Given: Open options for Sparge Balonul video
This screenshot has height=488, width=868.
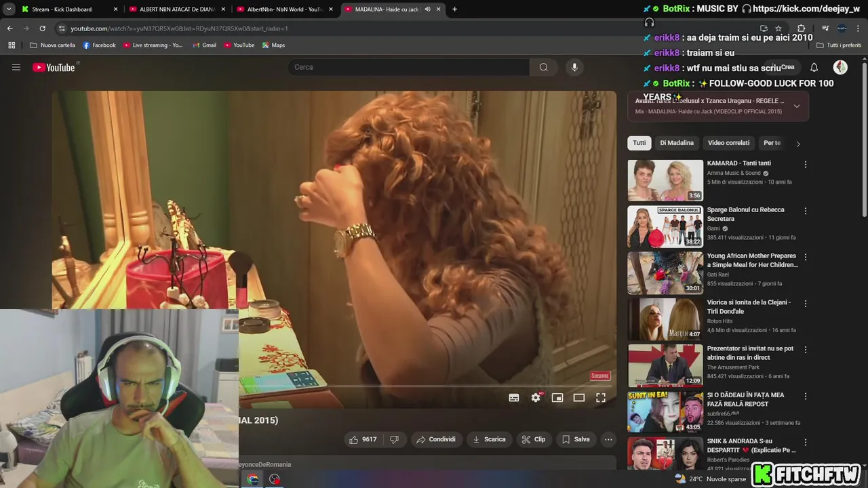Looking at the screenshot, I should point(806,211).
